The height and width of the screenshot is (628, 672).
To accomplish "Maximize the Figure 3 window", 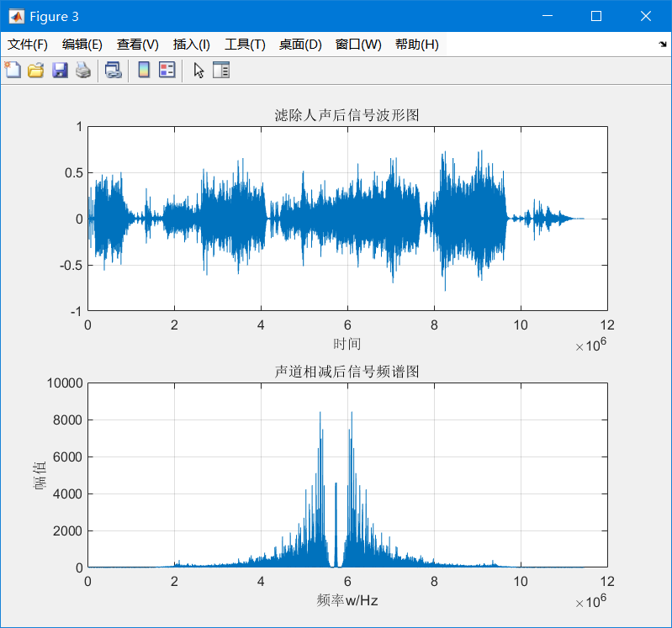I will click(x=596, y=16).
